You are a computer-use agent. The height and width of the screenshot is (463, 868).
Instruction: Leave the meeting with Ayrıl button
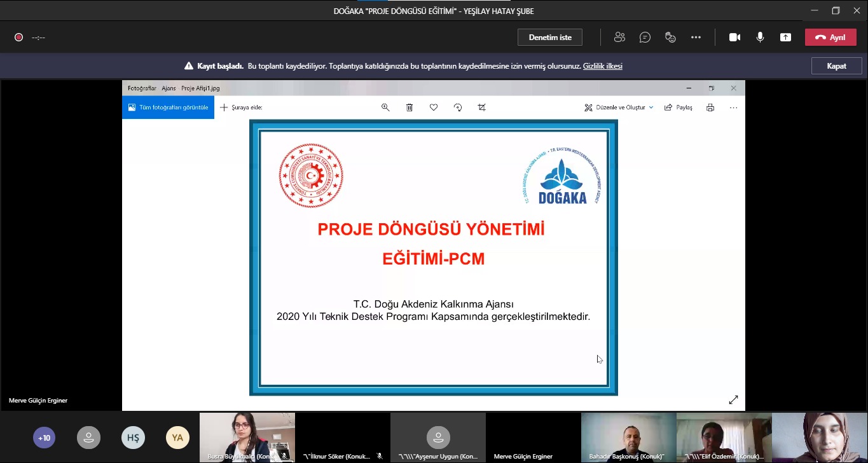(830, 38)
